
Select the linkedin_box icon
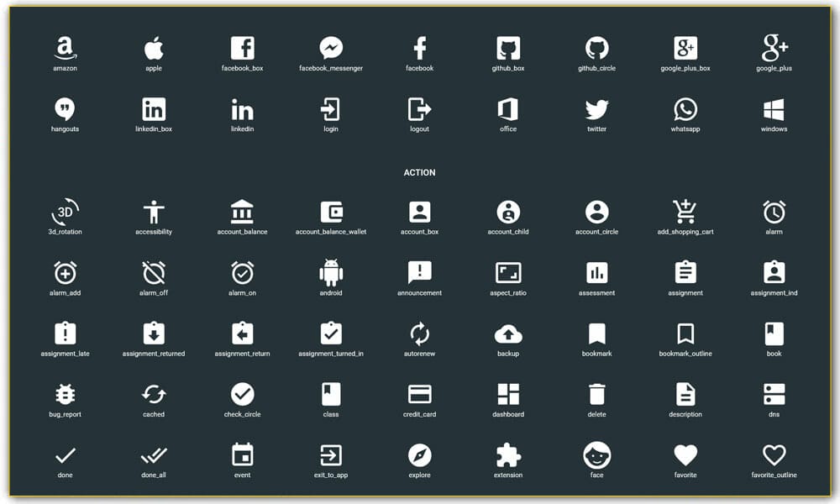pos(154,109)
